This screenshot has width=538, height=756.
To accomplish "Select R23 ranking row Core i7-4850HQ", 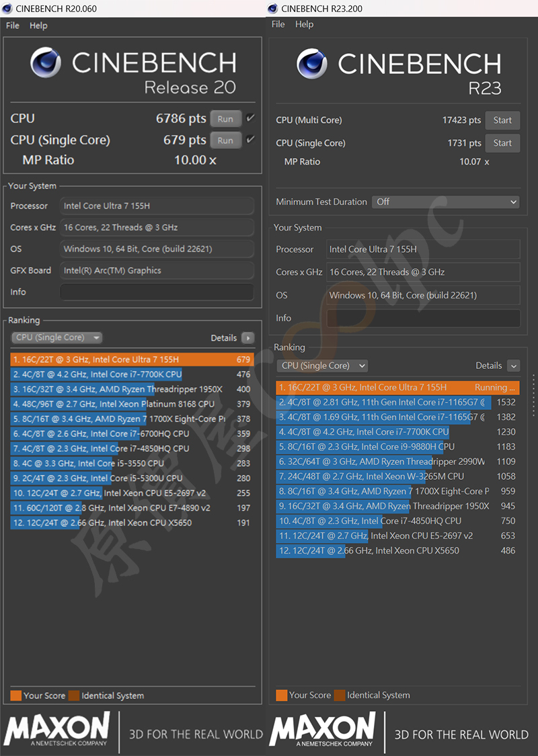I will point(397,521).
